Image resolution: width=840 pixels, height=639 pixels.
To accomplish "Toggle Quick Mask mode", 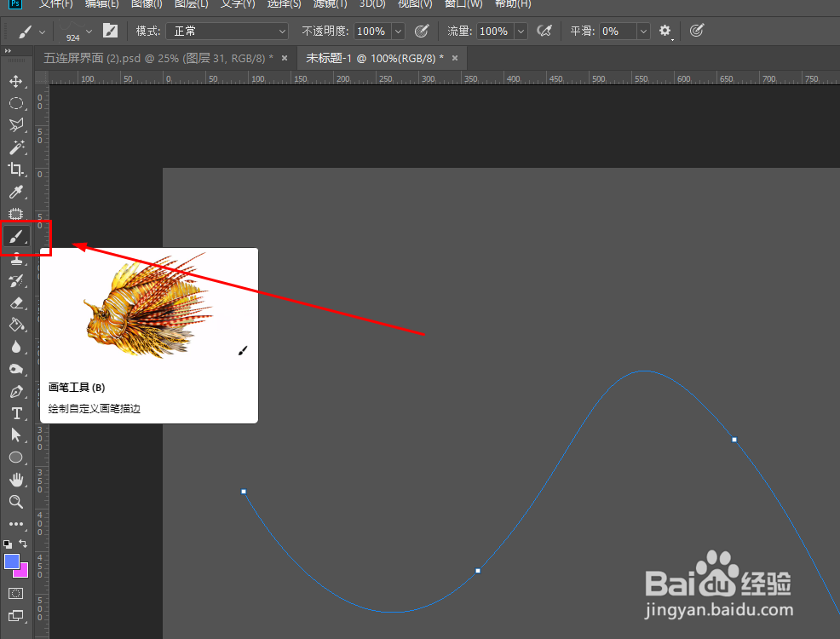I will pyautogui.click(x=16, y=594).
